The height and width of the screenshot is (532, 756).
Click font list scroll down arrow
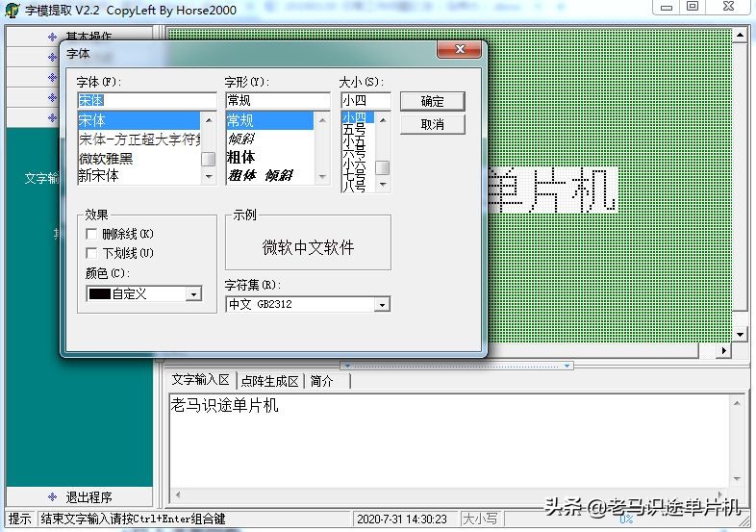click(209, 176)
